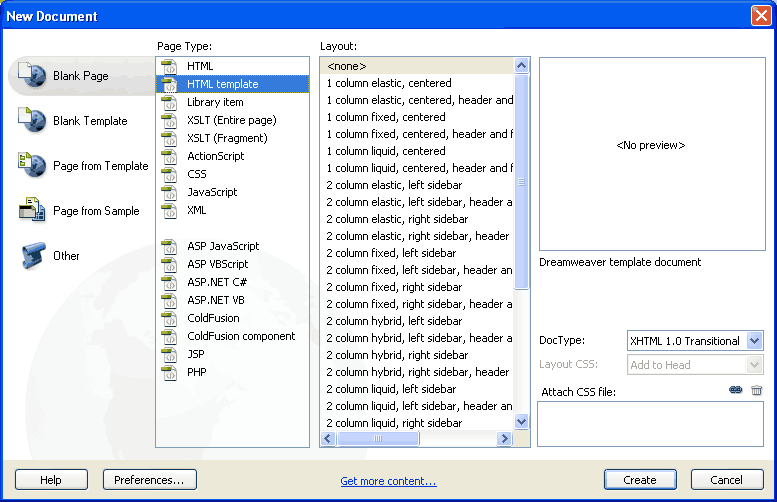Open the Get more content link
The image size is (777, 502).
388,481
